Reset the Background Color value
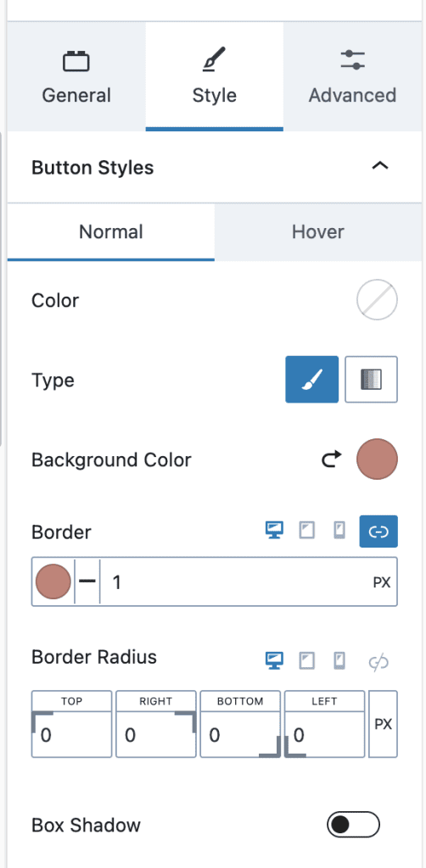Image resolution: width=426 pixels, height=868 pixels. [332, 459]
